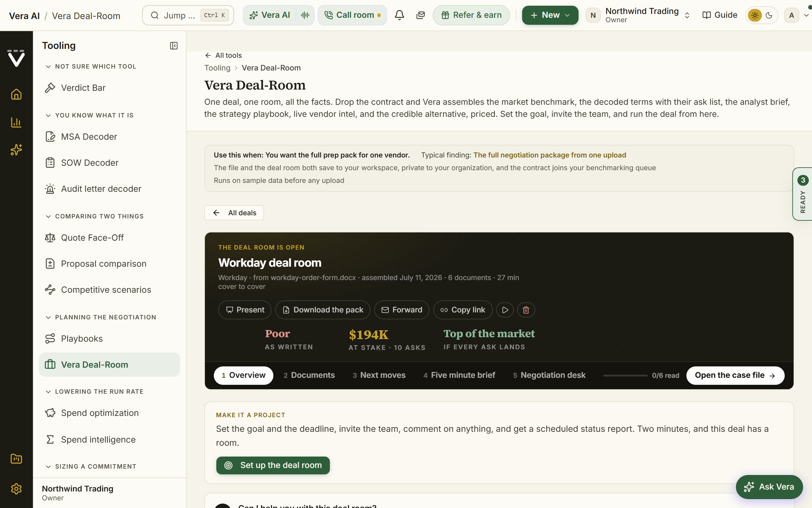812x508 pixels.
Task: Open the settings gear icon
Action: [16, 489]
